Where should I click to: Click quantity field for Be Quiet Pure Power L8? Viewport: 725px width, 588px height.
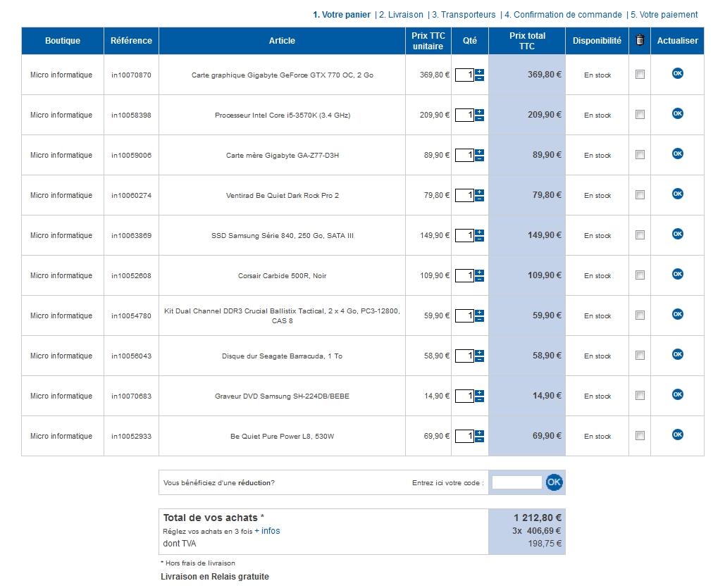point(465,437)
